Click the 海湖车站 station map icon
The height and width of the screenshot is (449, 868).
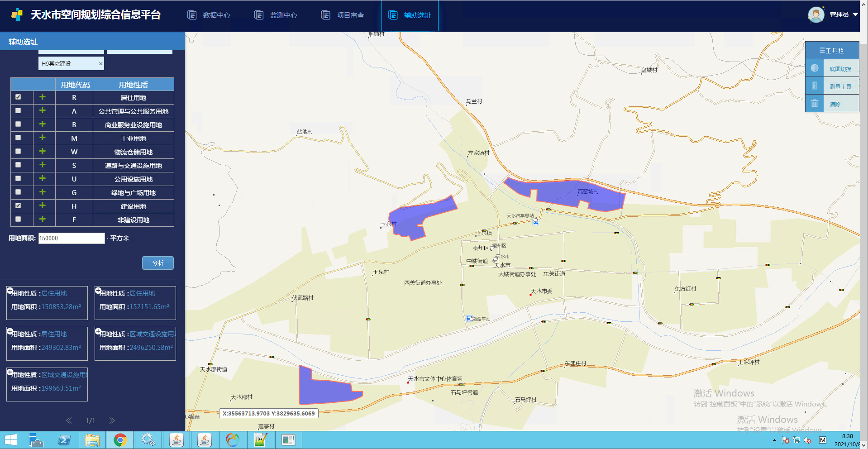[469, 318]
